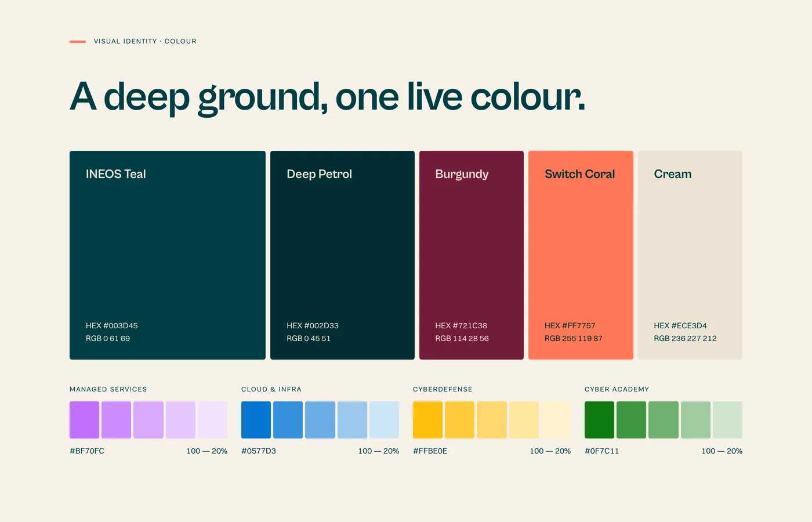Select the Cream colour card
Viewport: 812px width, 522px height.
(x=690, y=255)
